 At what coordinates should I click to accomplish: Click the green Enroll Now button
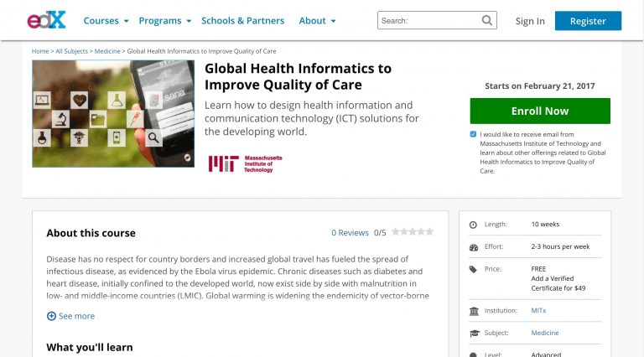coord(540,111)
